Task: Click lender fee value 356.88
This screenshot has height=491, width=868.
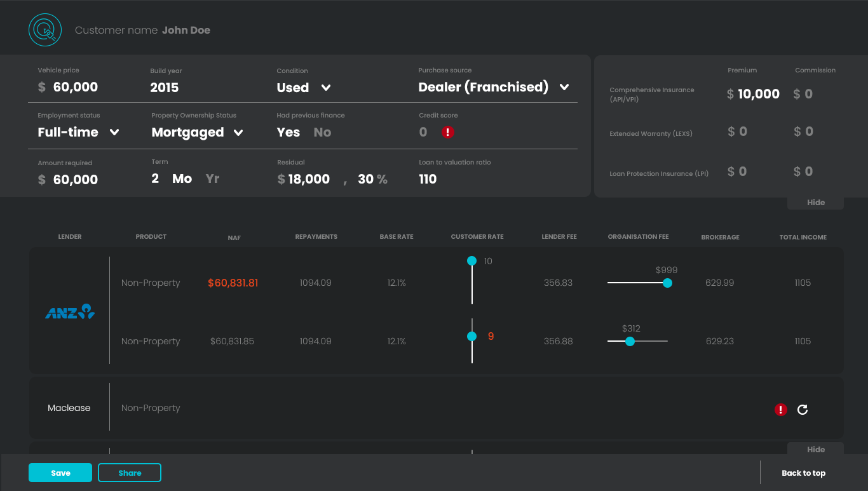Action: click(558, 341)
